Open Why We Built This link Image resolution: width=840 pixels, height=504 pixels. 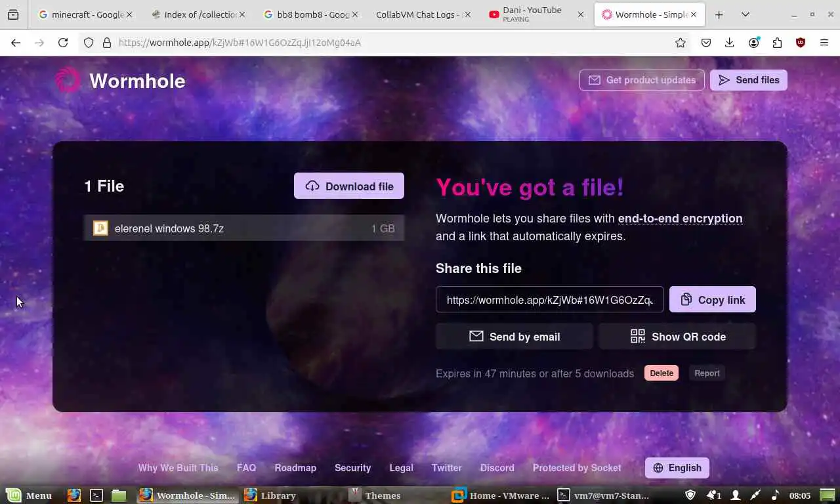(x=178, y=468)
